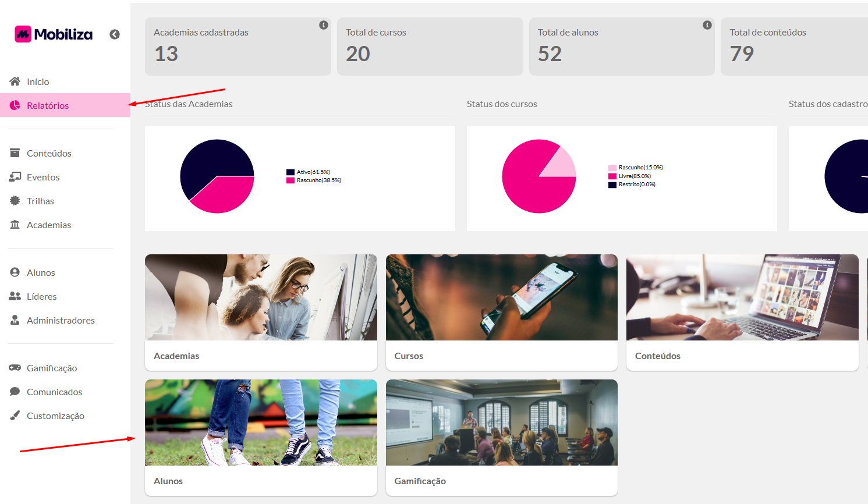Click the Academias building icon
Screen dimensions: 868x504
15,225
